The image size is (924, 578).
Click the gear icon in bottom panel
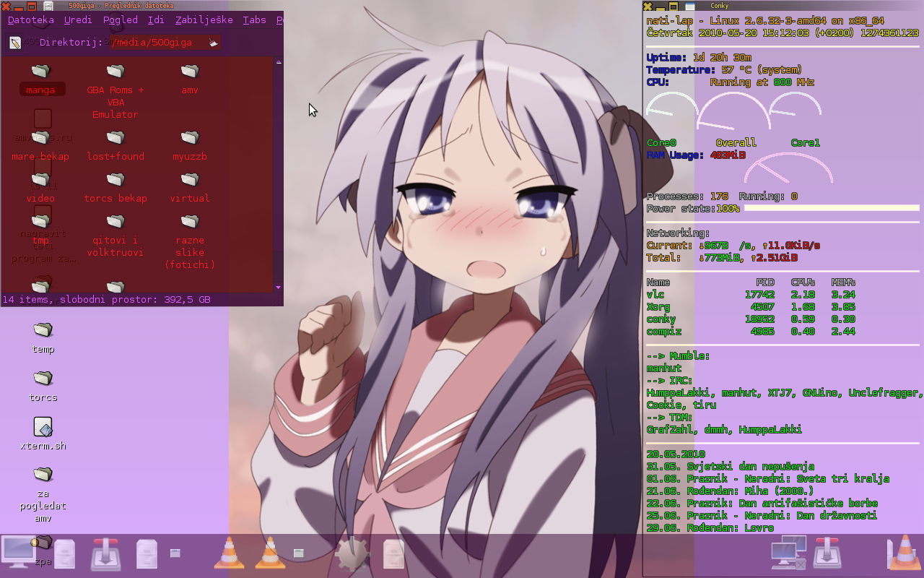tap(352, 554)
